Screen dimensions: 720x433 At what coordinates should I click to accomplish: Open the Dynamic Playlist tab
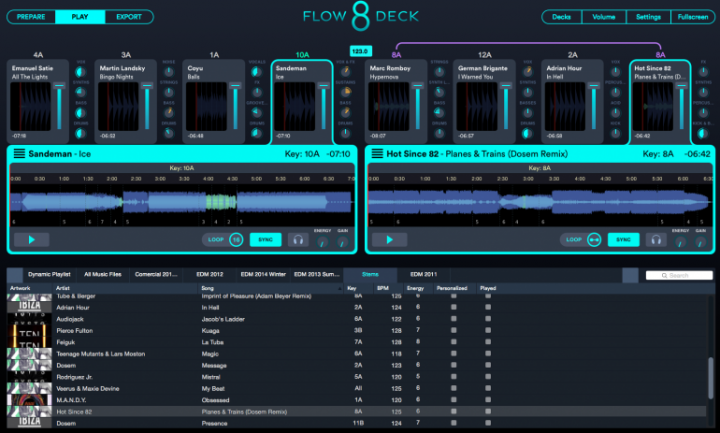tap(49, 275)
